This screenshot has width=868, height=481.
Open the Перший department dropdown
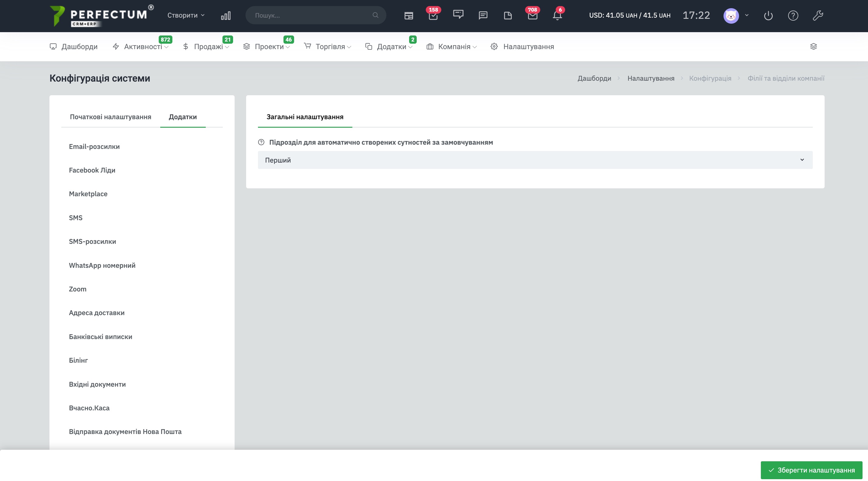(x=535, y=160)
